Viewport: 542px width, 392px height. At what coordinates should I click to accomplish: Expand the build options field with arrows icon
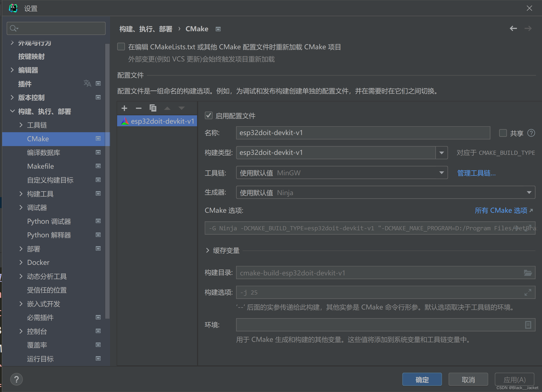(x=528, y=292)
